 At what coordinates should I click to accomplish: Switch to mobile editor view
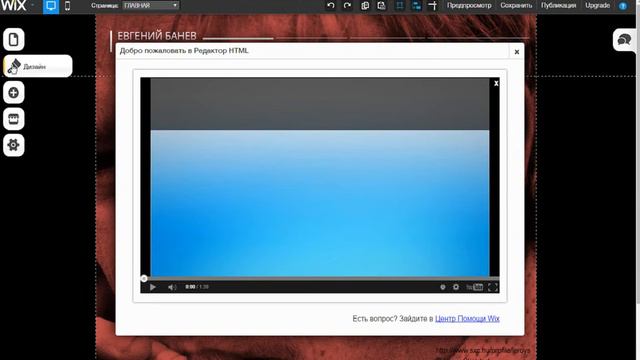tap(67, 6)
